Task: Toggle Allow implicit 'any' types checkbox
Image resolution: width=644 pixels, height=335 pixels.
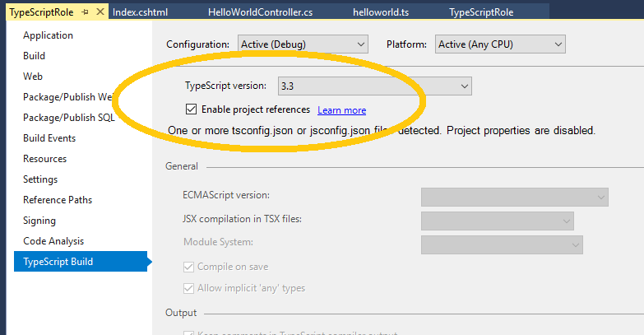Action: [188, 288]
